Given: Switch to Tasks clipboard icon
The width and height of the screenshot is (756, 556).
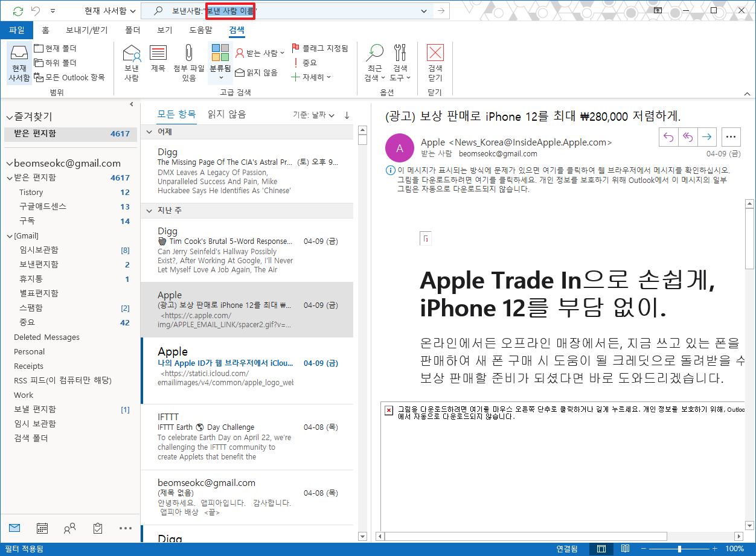Looking at the screenshot, I should pos(98,528).
